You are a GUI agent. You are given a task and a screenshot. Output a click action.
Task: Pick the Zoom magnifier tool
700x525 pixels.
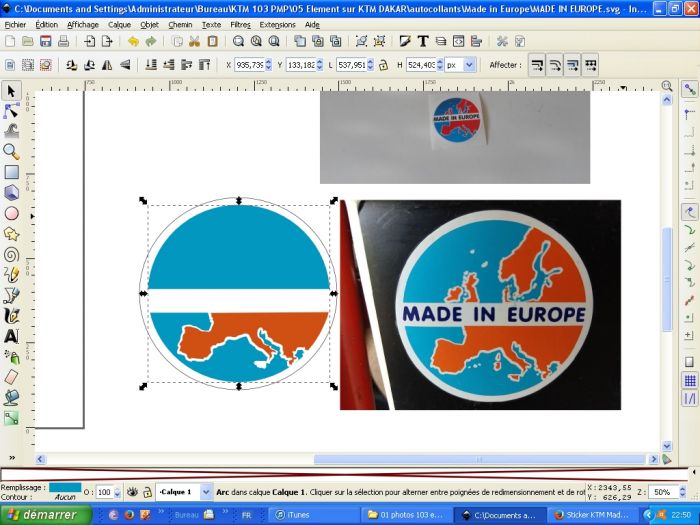11,151
